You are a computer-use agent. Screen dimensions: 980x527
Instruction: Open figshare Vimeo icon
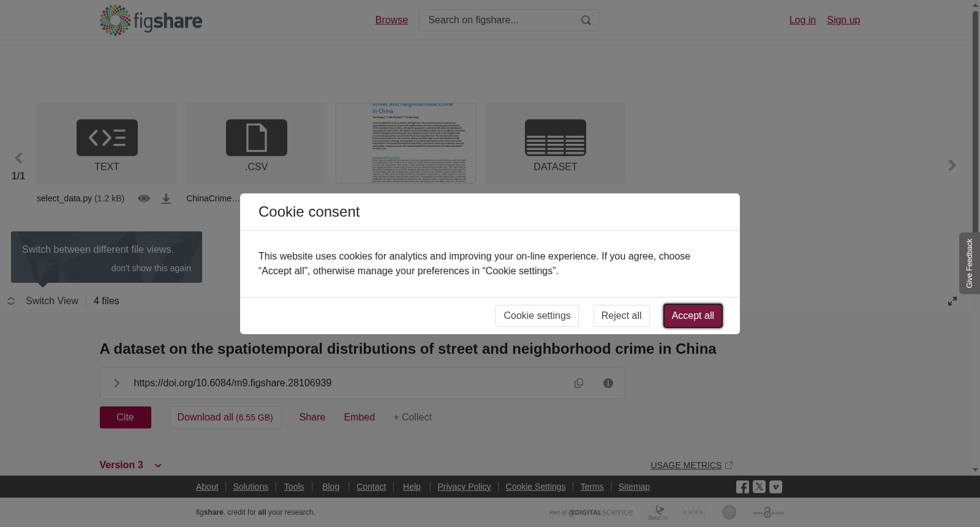click(x=775, y=487)
